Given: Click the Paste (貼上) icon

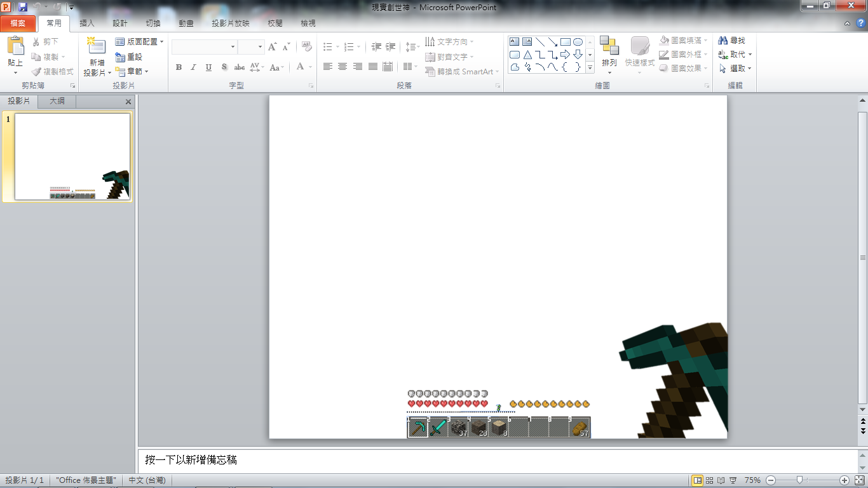Looking at the screenshot, I should pyautogui.click(x=15, y=46).
